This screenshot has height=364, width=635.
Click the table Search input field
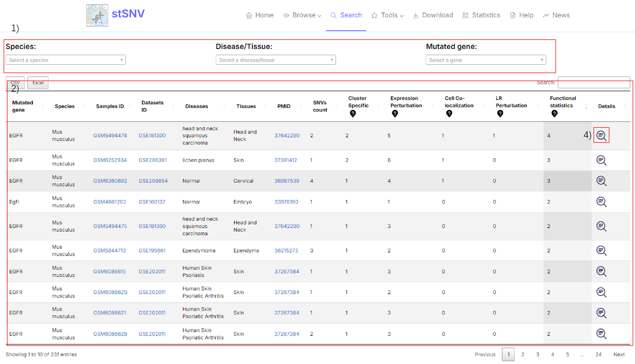coord(594,83)
